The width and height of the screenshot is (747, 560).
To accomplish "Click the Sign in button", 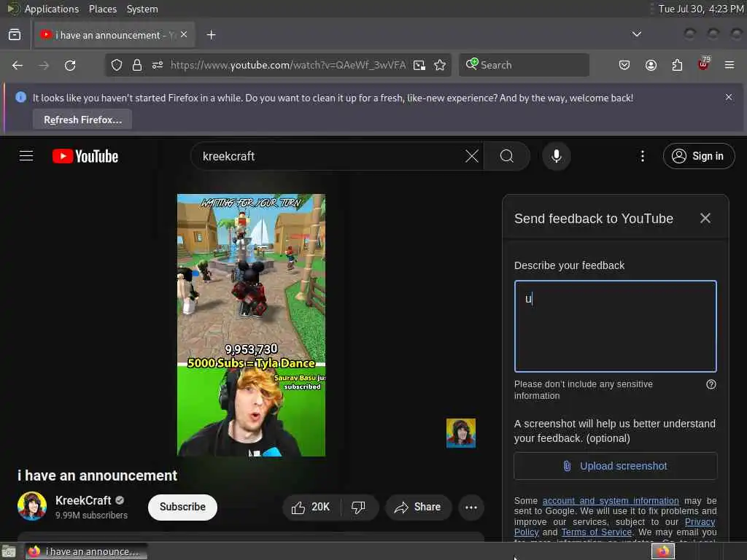I will point(698,156).
